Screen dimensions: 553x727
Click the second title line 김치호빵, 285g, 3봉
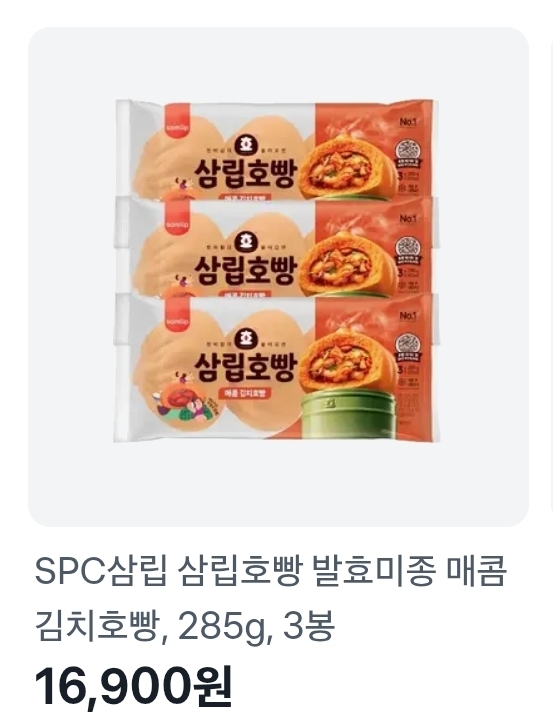[184, 626]
